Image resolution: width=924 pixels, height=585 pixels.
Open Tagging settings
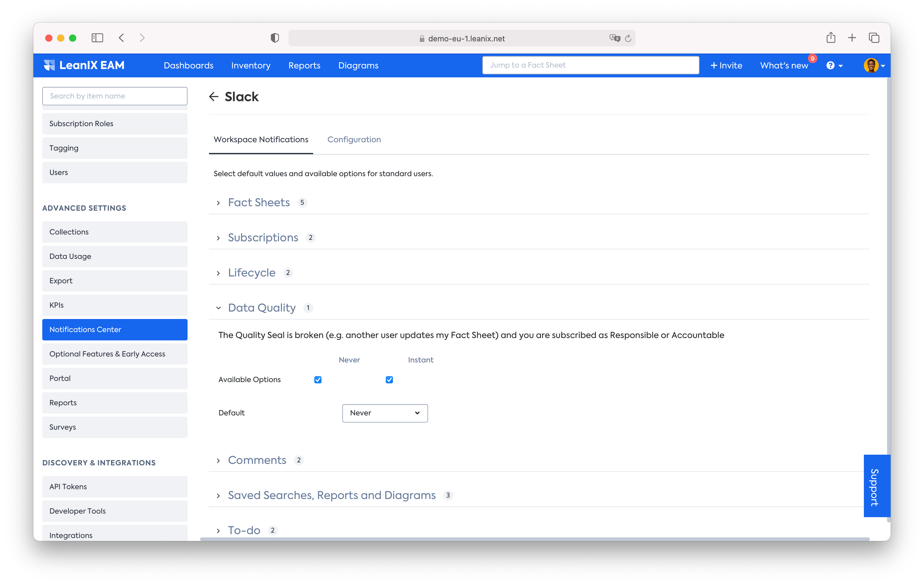[115, 148]
